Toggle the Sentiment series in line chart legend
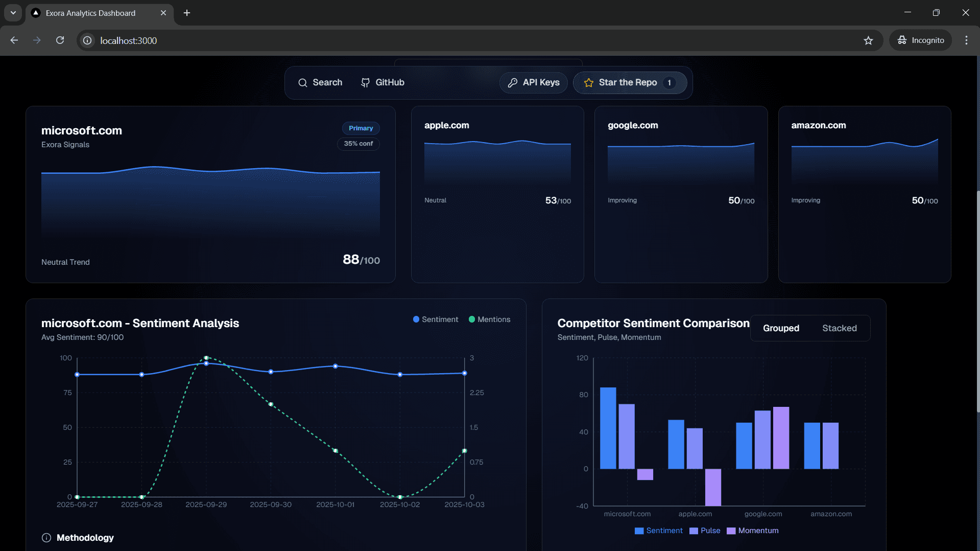980x551 pixels. [x=436, y=319]
